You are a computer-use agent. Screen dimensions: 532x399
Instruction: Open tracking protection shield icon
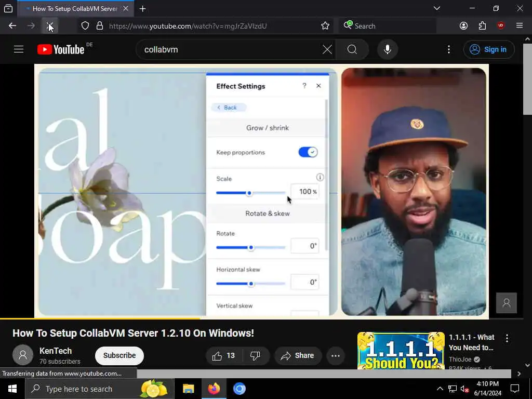tap(85, 26)
